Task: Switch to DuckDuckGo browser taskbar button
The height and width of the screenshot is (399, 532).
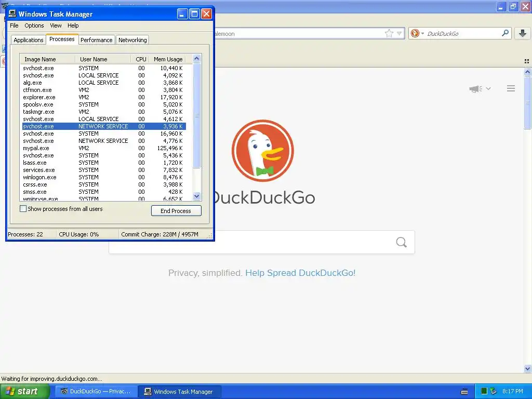Action: (96, 391)
